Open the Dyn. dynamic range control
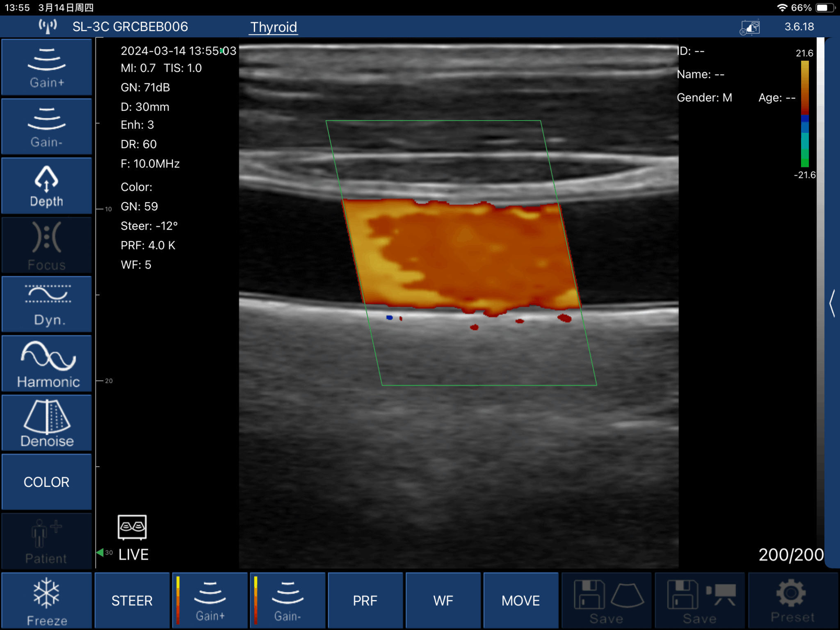The width and height of the screenshot is (840, 630). coord(46,304)
